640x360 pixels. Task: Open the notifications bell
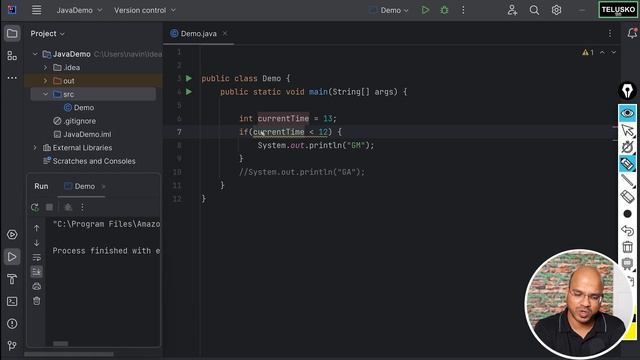point(632,33)
